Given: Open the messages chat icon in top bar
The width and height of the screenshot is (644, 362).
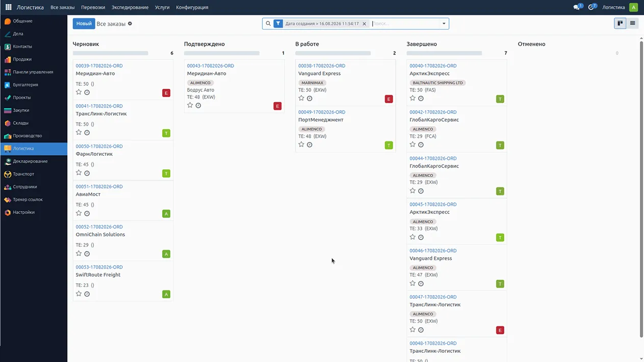Looking at the screenshot, I should tap(577, 7).
